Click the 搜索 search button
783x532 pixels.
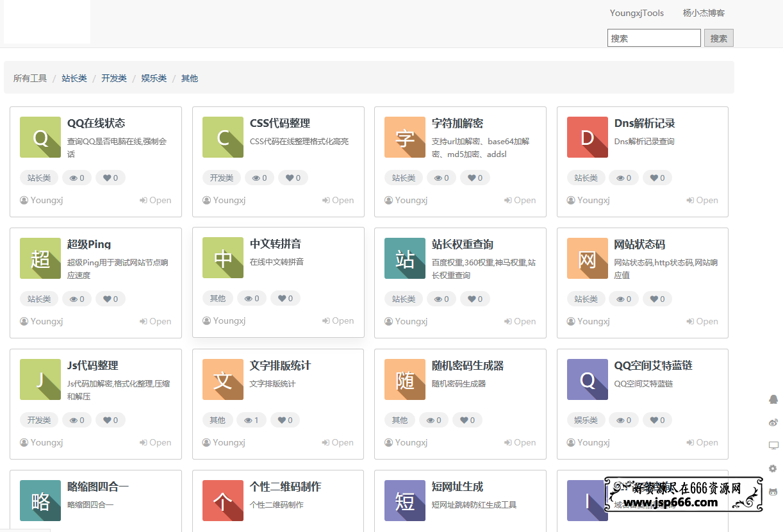click(718, 38)
